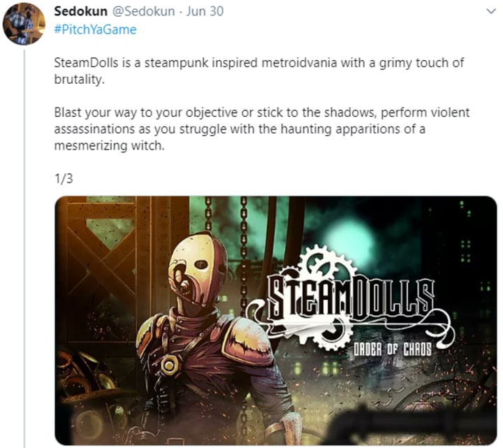Open the SteamDolls promo image

tap(276, 320)
